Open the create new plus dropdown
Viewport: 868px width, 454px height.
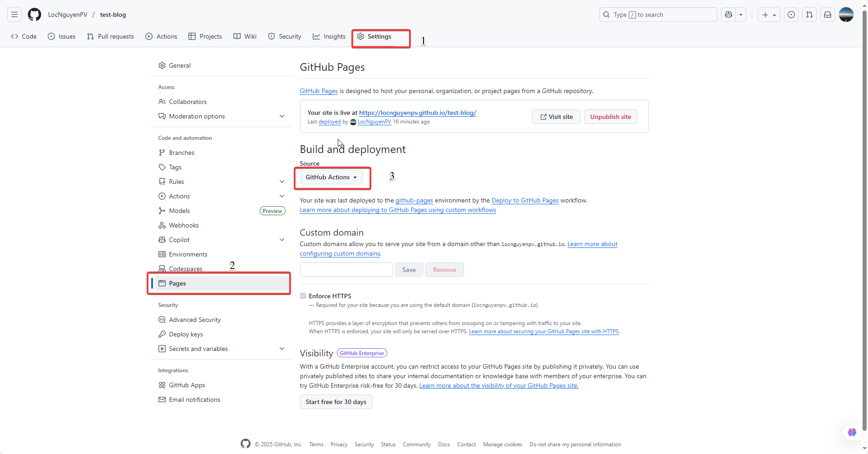(769, 15)
